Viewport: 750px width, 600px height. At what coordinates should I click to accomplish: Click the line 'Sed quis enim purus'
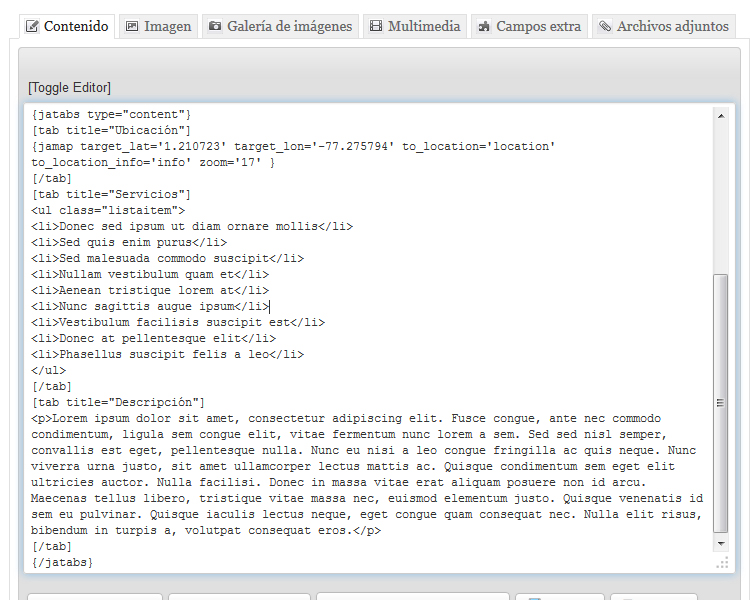tap(129, 243)
